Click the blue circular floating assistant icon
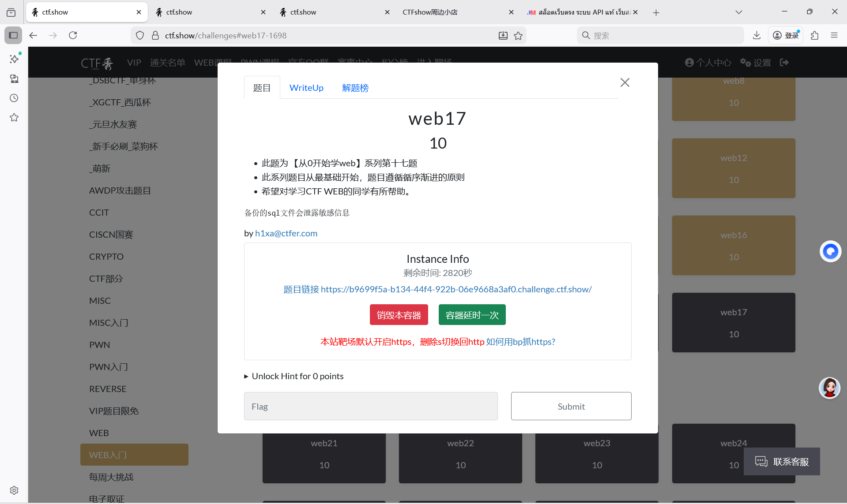Screen dimensions: 847x504 click(x=830, y=251)
